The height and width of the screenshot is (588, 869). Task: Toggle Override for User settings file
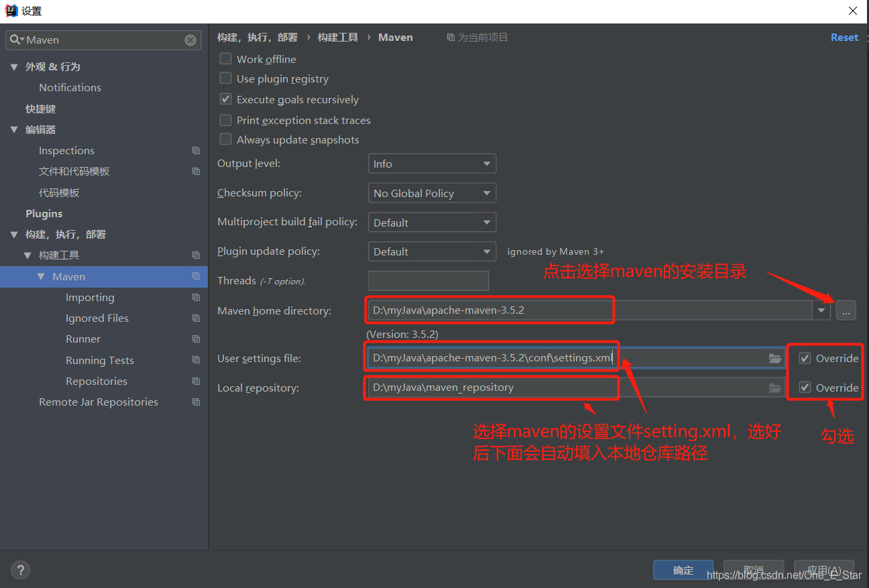[x=805, y=358]
